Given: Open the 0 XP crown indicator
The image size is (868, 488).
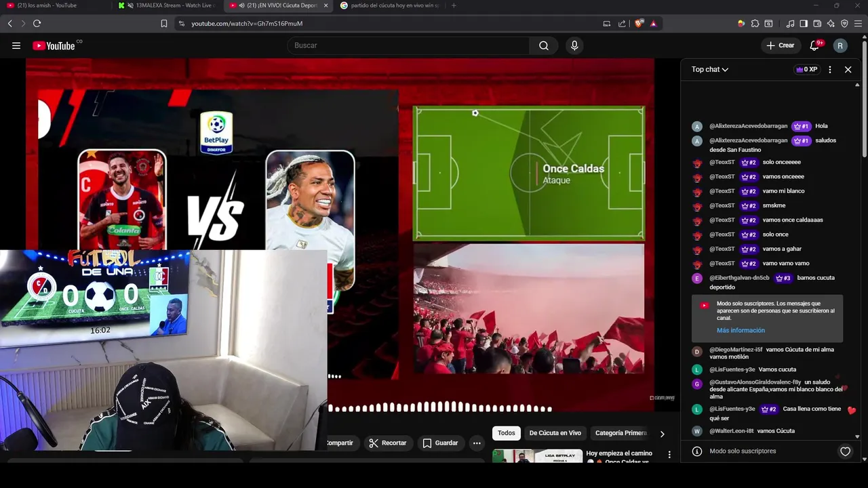Looking at the screenshot, I should [x=807, y=69].
